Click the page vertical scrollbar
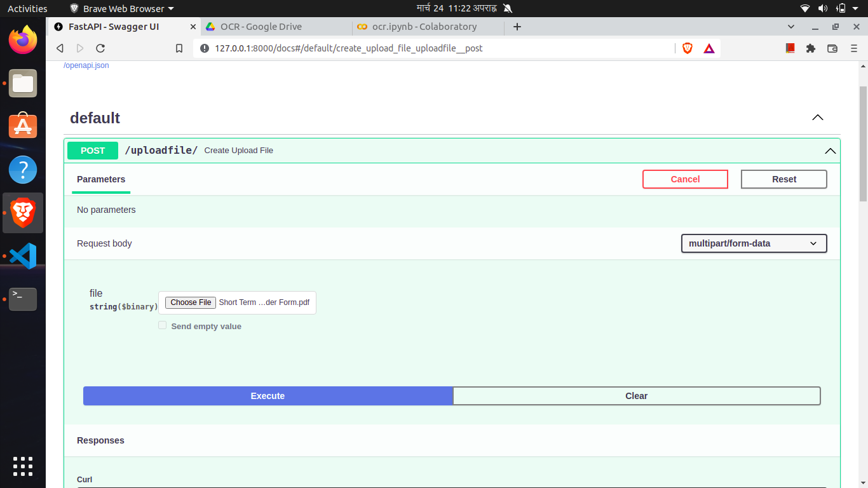This screenshot has height=488, width=868. click(x=863, y=144)
